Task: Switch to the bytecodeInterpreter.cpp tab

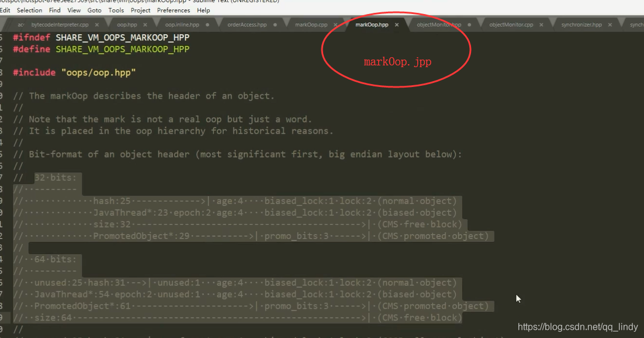Action: tap(60, 25)
